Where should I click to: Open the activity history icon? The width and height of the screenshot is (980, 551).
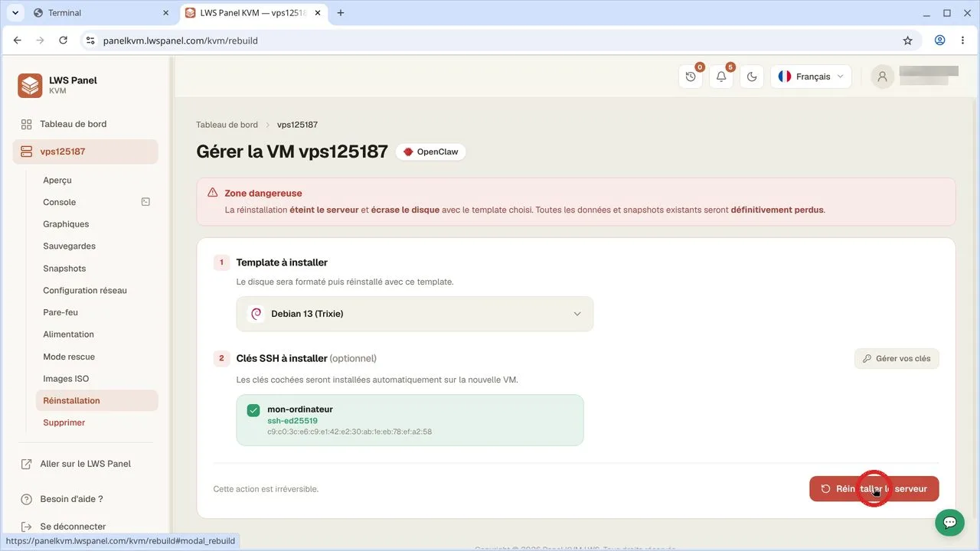(x=691, y=77)
